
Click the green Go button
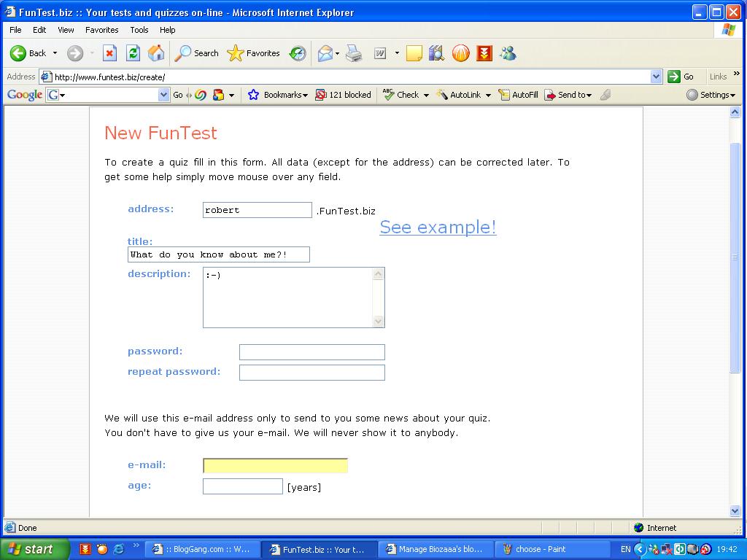(x=681, y=77)
